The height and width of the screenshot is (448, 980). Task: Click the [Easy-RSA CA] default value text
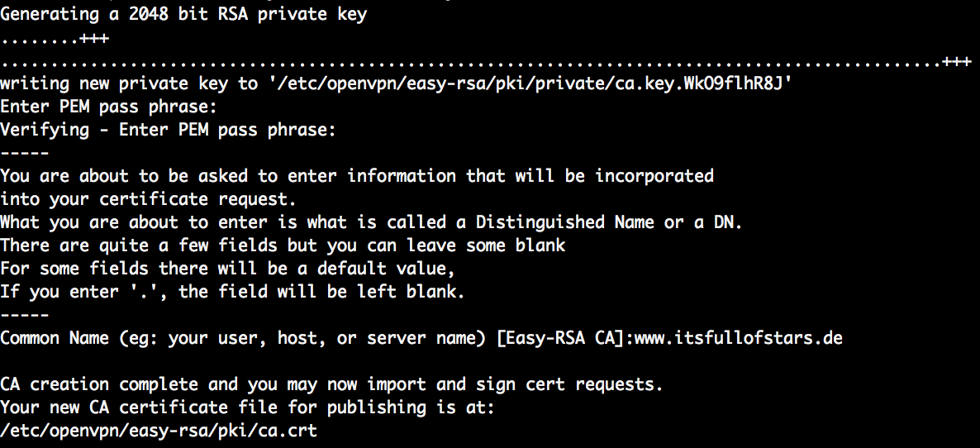[x=560, y=338]
